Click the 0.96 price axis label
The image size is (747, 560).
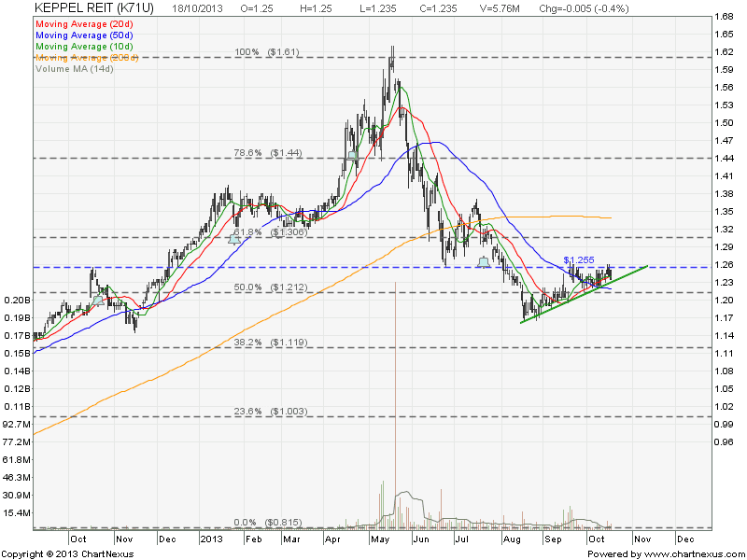(725, 441)
